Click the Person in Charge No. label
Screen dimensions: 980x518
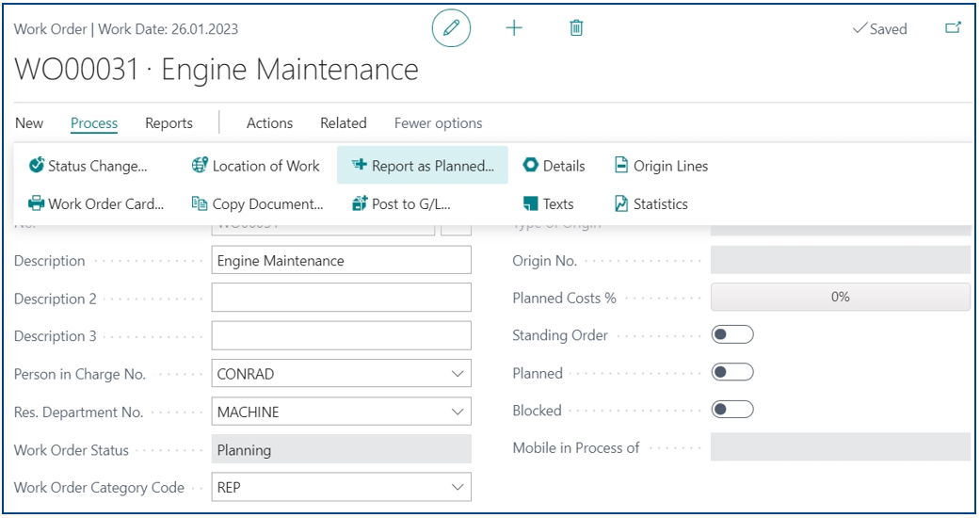click(x=79, y=374)
